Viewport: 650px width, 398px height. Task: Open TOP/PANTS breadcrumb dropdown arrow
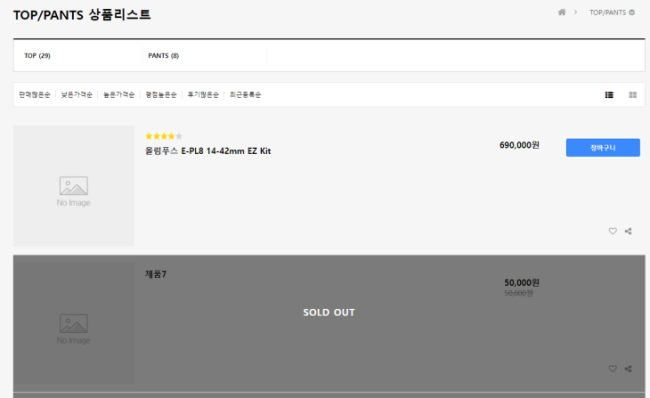(x=632, y=12)
